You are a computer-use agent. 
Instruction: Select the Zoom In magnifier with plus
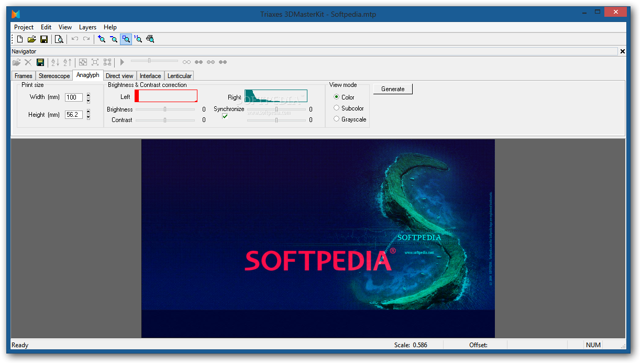click(x=102, y=39)
